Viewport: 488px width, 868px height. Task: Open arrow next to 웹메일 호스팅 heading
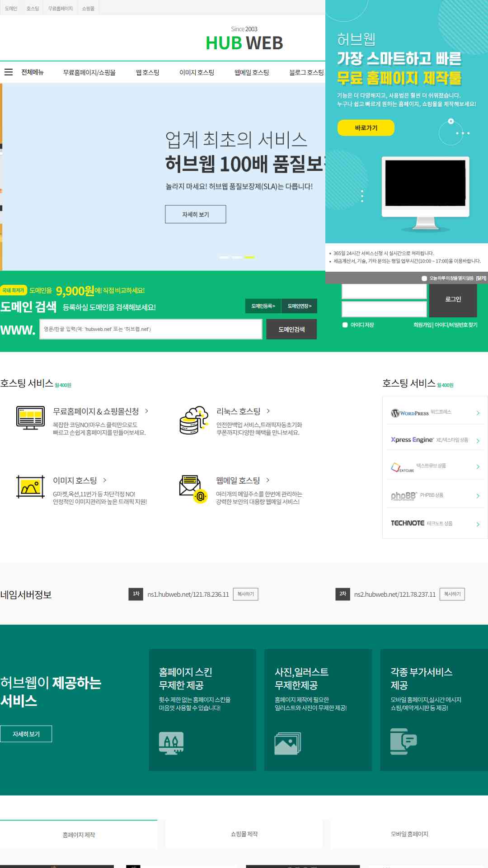(268, 480)
